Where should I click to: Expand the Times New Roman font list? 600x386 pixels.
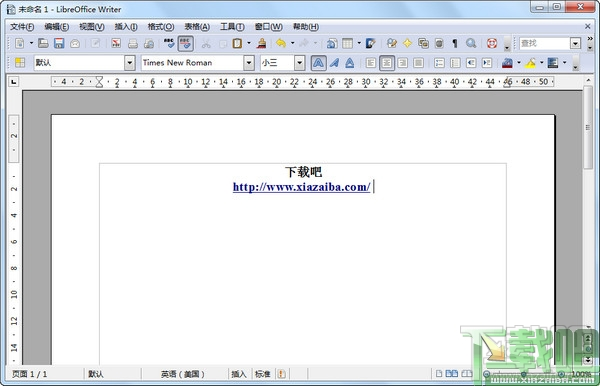pos(249,63)
